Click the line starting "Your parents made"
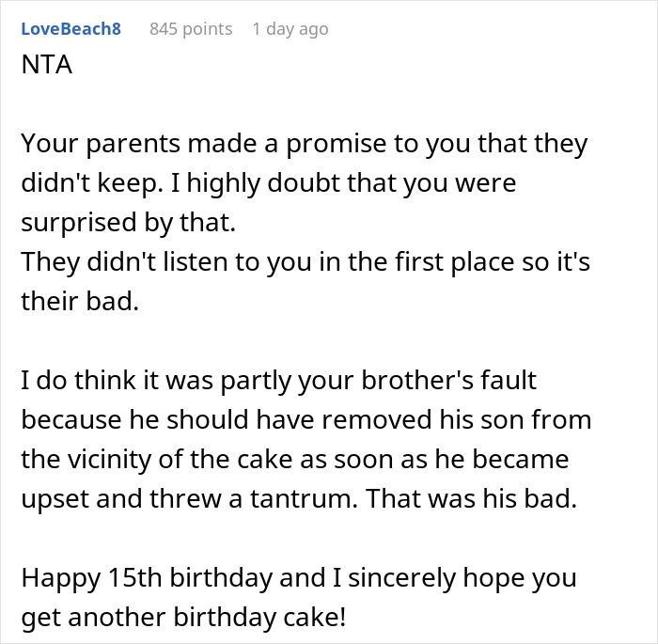 click(x=304, y=145)
